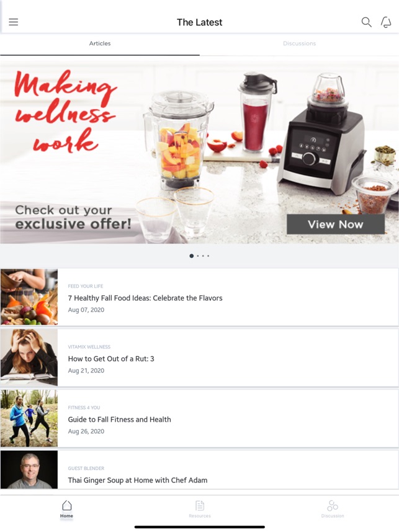Open Thai Ginger Soup with Chef Adam
This screenshot has width=399, height=532.
tap(199, 470)
